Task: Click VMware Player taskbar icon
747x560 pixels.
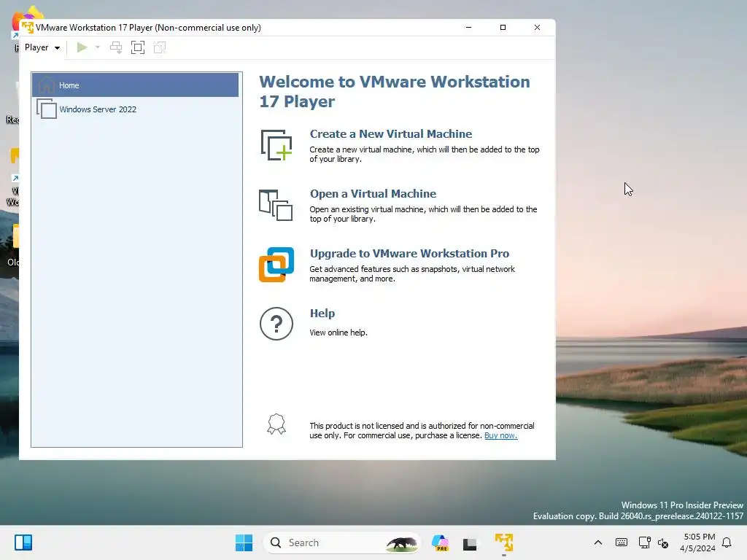Action: (503, 542)
